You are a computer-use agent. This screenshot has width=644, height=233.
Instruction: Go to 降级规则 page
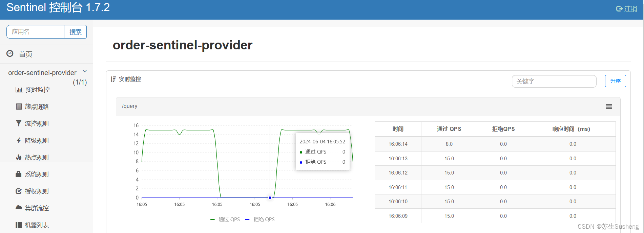[37, 140]
